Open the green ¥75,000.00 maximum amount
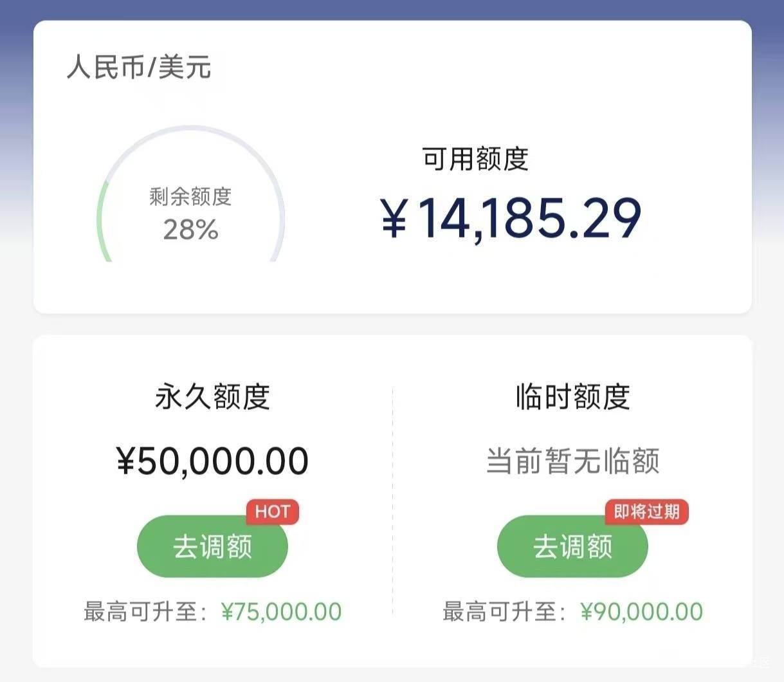784x682 pixels. click(x=281, y=611)
